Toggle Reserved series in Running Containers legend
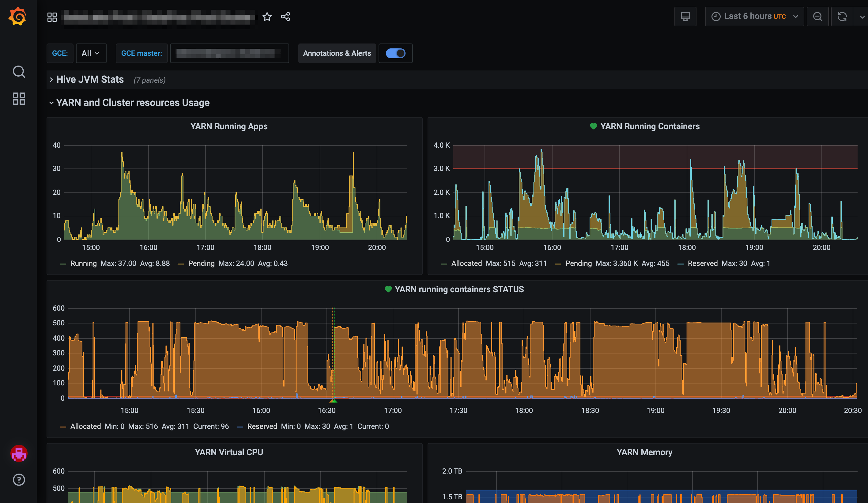The width and height of the screenshot is (868, 503). 703,263
